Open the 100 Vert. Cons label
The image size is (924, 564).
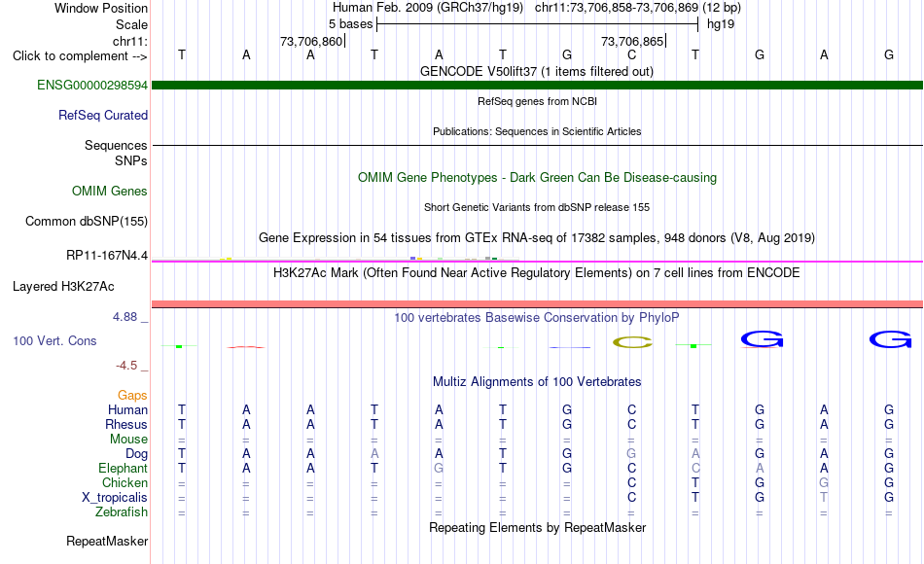point(54,340)
